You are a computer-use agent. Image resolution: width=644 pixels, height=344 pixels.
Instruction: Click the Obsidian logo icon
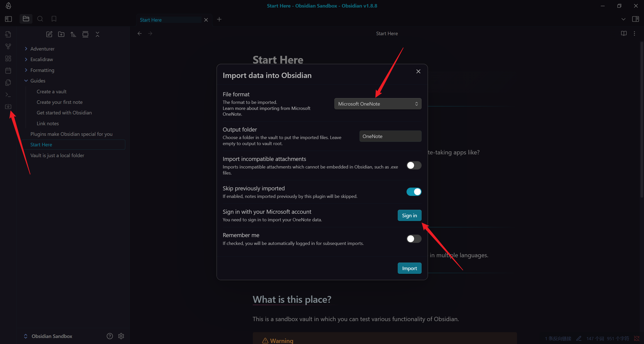[x=8, y=6]
